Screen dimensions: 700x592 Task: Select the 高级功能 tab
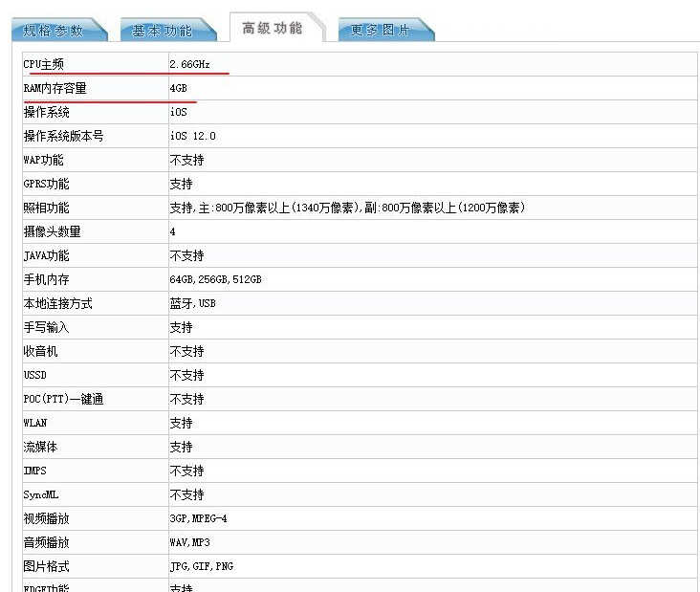[x=273, y=28]
